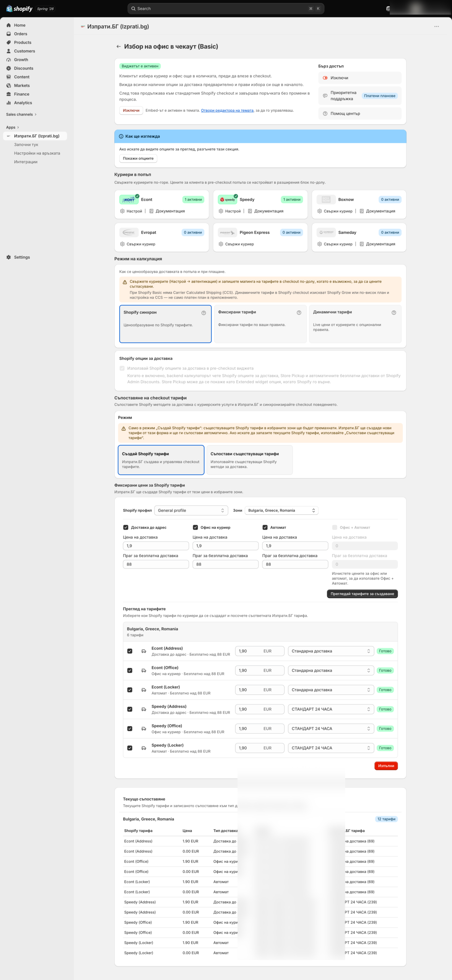Go to Настройки на връзката submenu item
This screenshot has height=980, width=452.
[37, 153]
